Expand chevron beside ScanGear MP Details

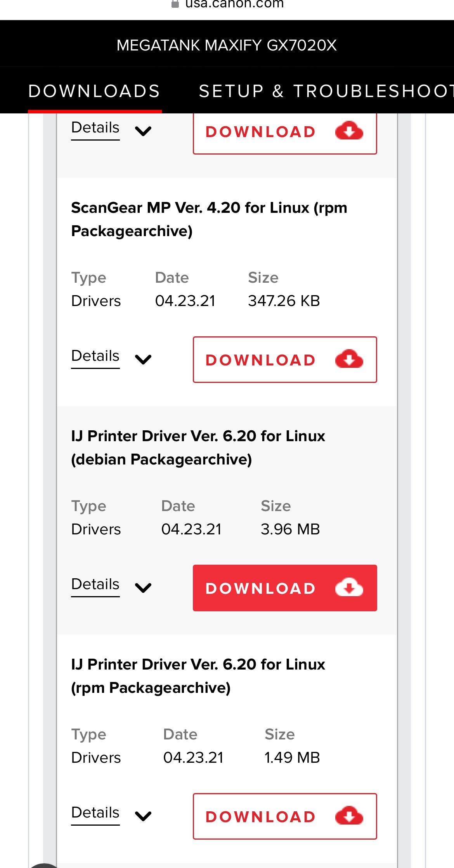click(x=143, y=359)
